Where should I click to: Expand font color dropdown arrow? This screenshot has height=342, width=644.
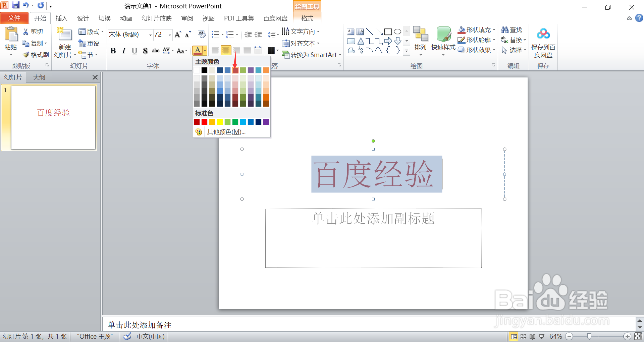click(x=205, y=51)
